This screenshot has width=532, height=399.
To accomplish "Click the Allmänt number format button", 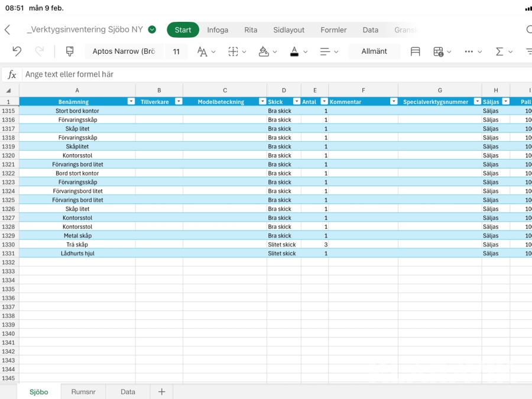I will point(374,51).
